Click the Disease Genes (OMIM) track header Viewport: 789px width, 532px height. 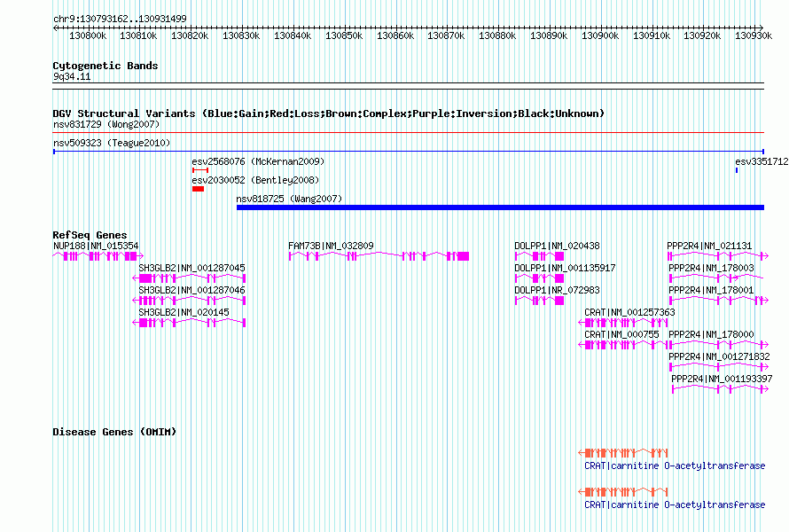click(114, 431)
